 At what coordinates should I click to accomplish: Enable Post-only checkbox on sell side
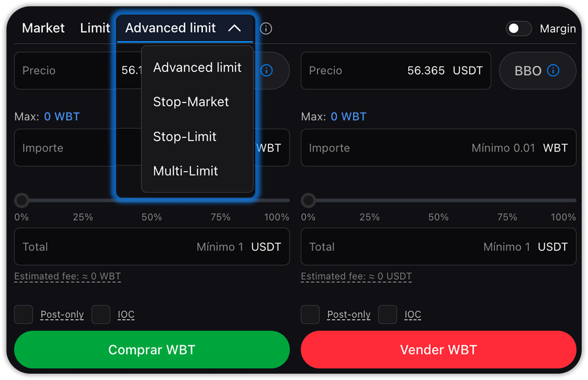(x=310, y=315)
